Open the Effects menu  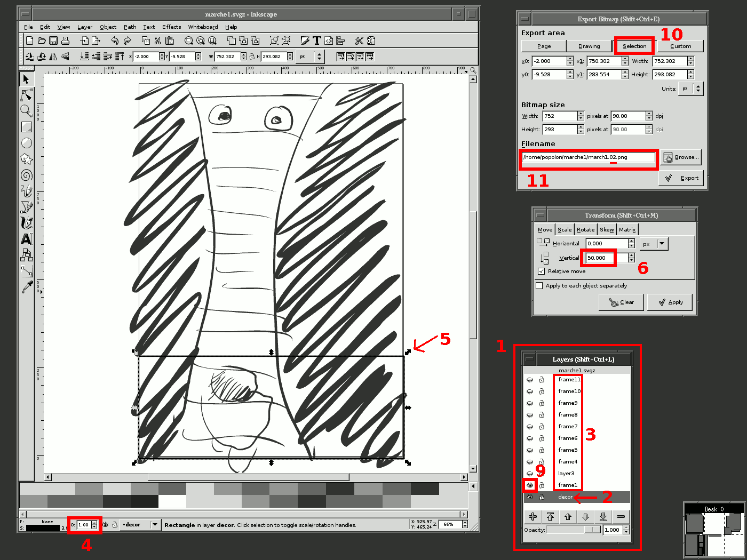[171, 27]
